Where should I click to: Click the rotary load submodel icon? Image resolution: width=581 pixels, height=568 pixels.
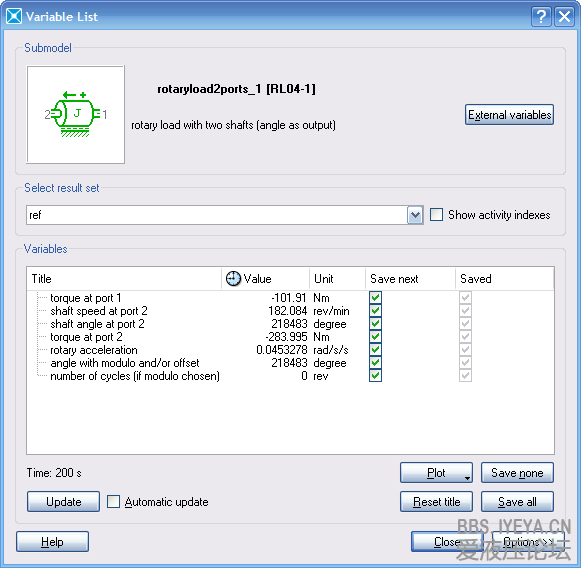click(76, 114)
